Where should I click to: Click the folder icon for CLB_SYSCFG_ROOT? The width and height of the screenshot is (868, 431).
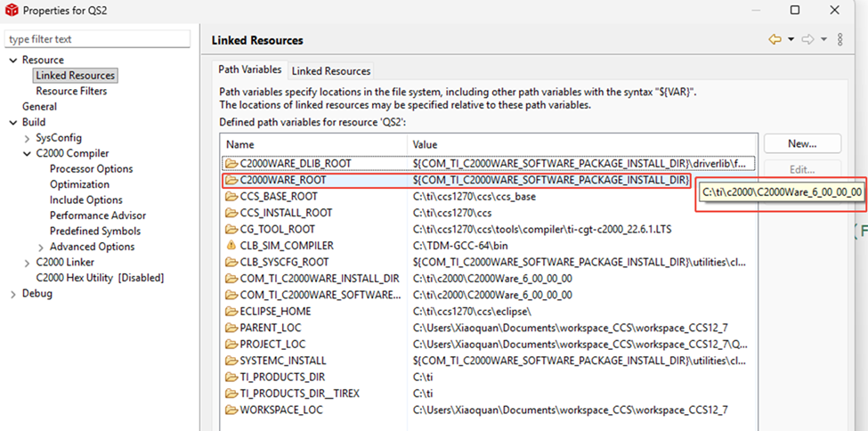tap(231, 262)
